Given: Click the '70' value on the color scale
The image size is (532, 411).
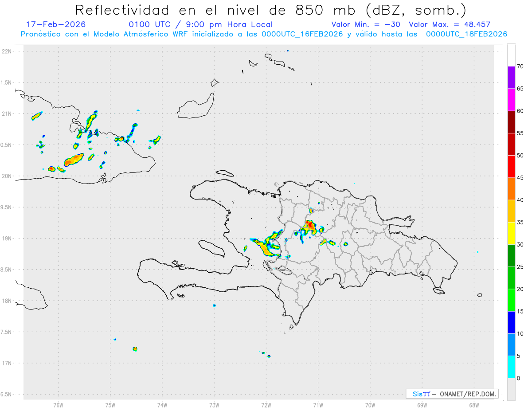Looking at the screenshot, I should tap(520, 67).
